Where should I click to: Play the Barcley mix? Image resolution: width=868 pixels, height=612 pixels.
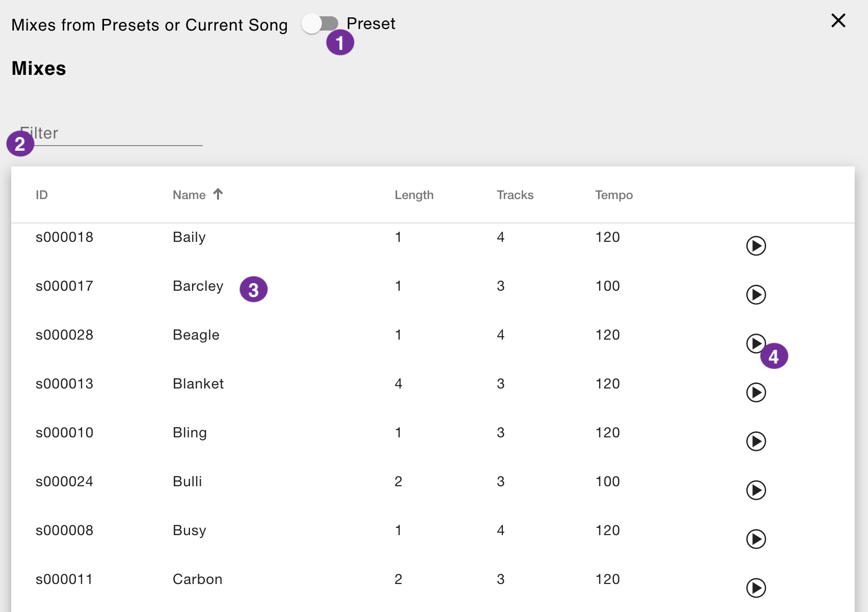point(756,294)
